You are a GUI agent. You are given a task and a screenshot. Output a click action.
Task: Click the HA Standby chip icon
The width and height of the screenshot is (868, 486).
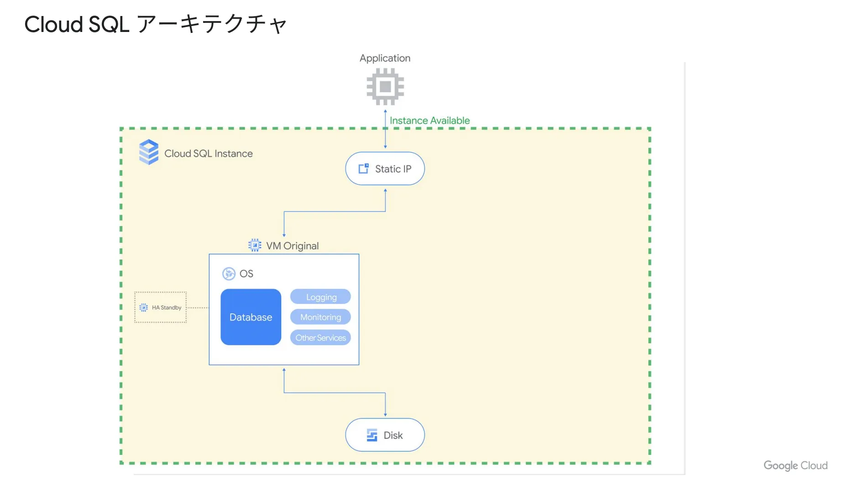click(144, 307)
